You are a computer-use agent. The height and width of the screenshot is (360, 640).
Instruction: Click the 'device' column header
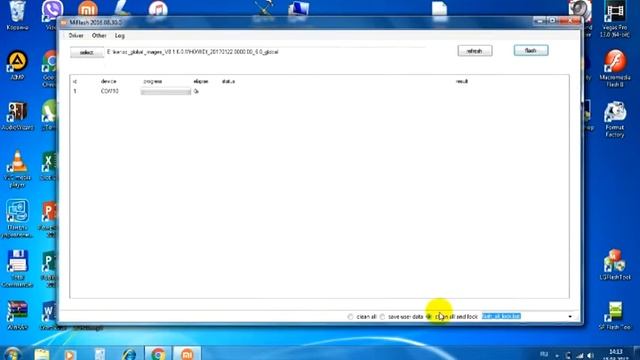[x=109, y=81]
